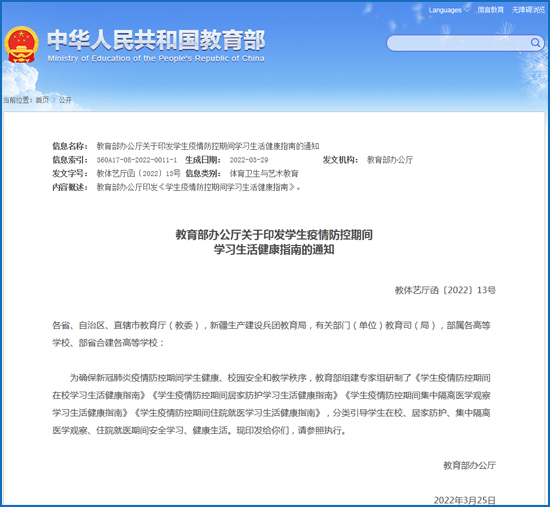Open 公开 in breadcrumb

coord(65,100)
